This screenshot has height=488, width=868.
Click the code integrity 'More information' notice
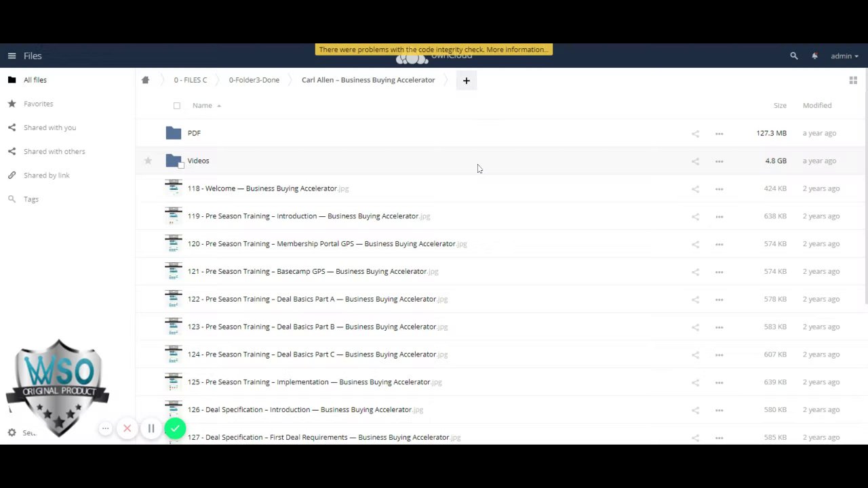(434, 49)
